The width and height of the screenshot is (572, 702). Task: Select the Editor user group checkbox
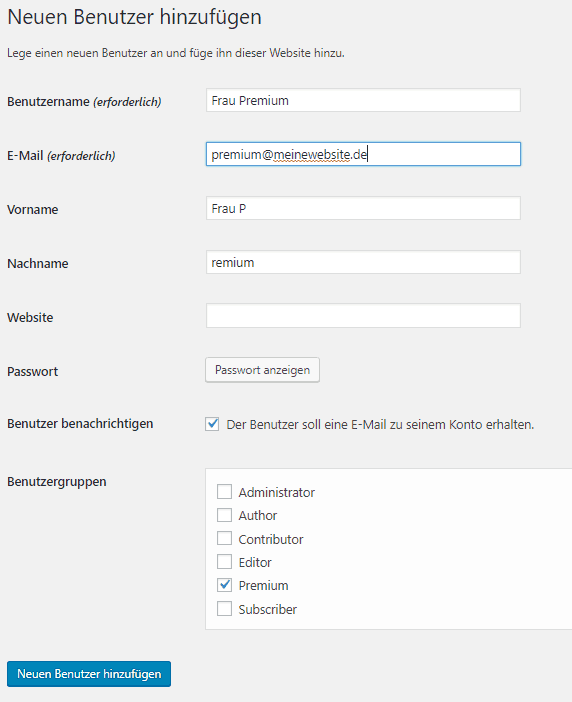224,561
